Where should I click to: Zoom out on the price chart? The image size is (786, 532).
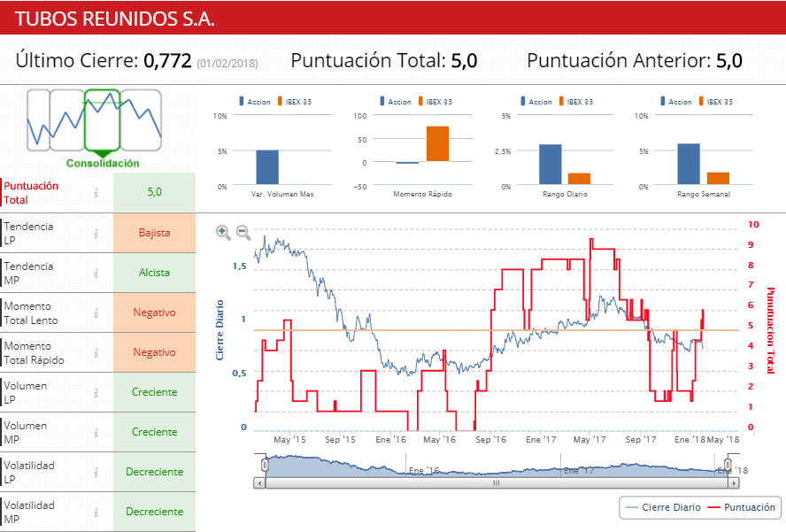point(243,232)
